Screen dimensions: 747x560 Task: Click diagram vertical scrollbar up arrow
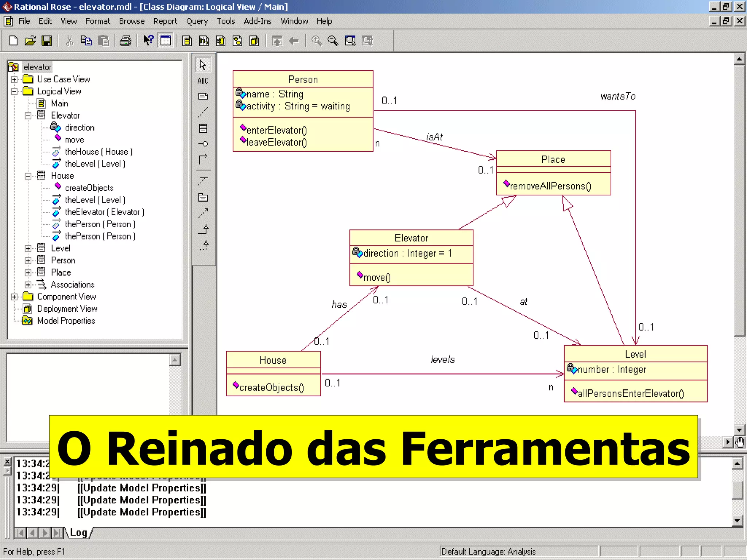pyautogui.click(x=739, y=59)
